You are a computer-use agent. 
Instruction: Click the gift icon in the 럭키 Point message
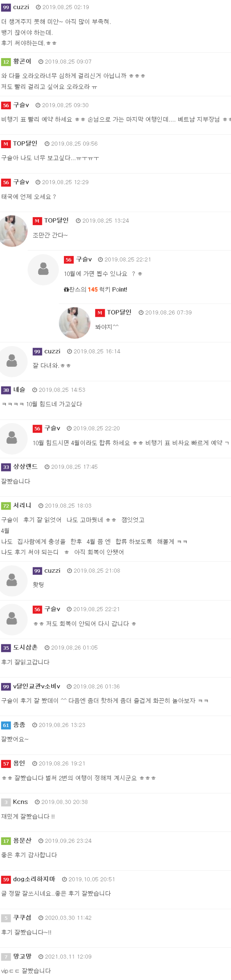click(66, 289)
